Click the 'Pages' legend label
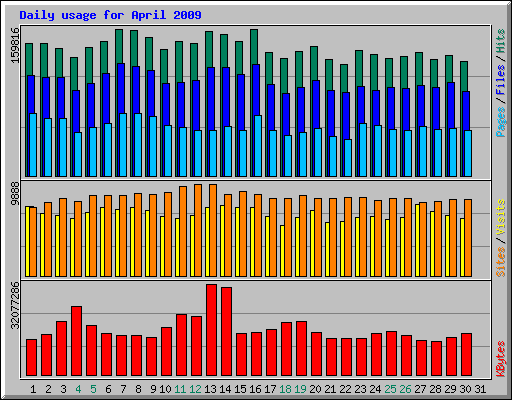 tap(500, 122)
